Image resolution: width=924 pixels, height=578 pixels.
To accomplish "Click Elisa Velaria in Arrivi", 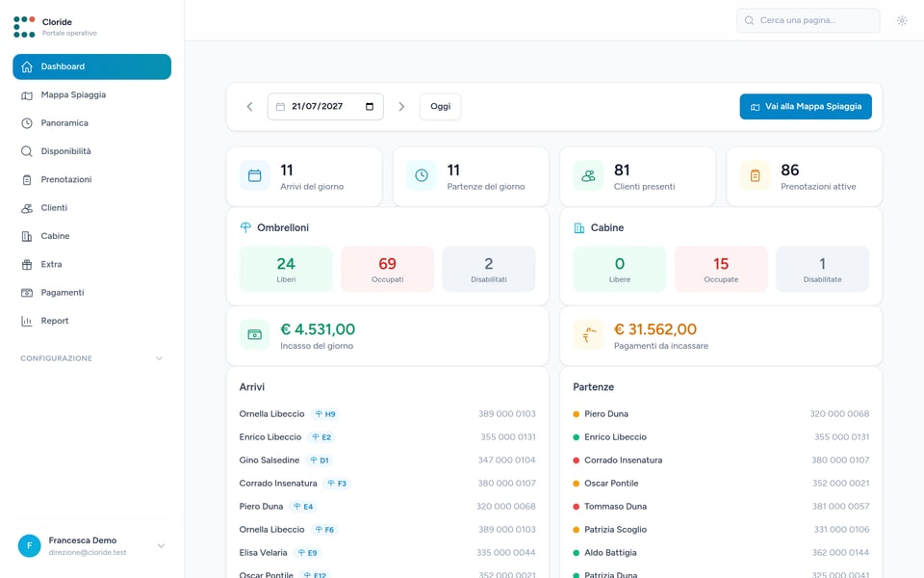I will point(263,553).
